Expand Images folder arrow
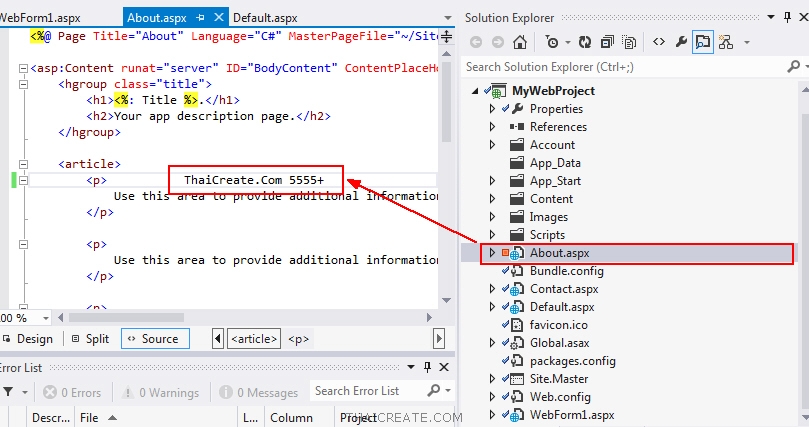809x427 pixels. [492, 217]
